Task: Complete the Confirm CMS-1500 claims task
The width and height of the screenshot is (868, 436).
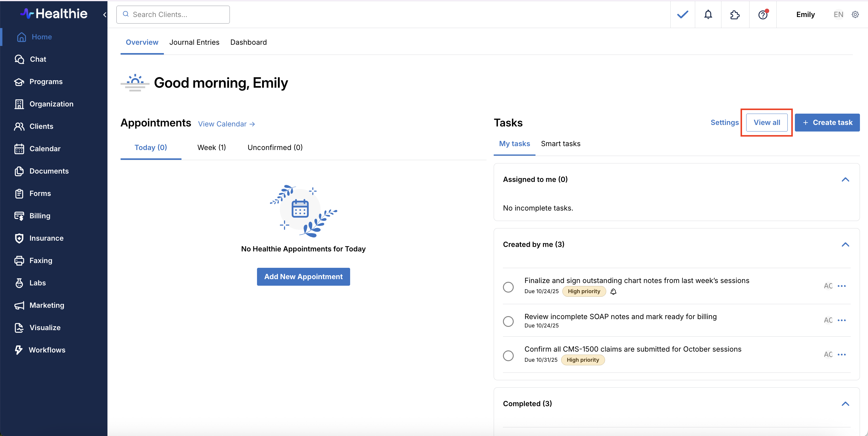Action: [508, 355]
